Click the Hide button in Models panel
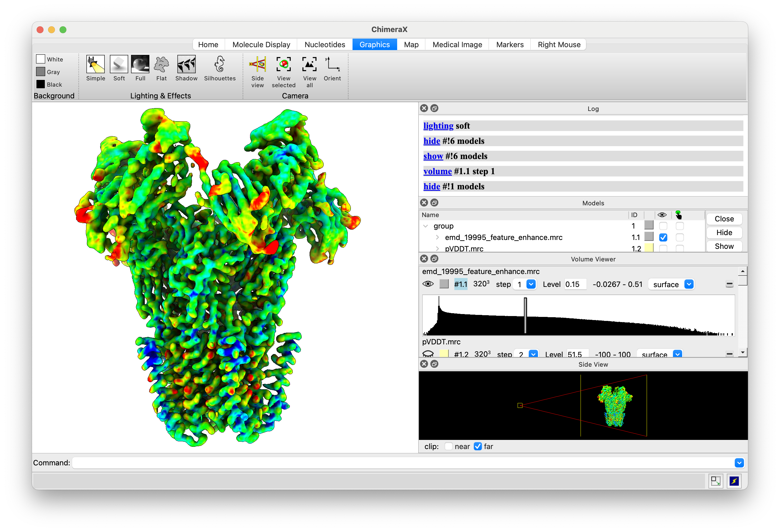 (724, 233)
